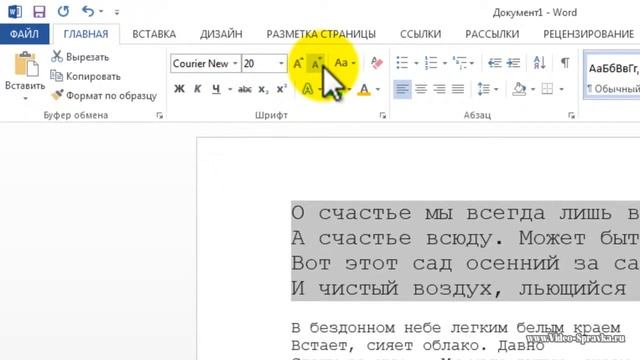The height and width of the screenshot is (360, 640).
Task: Open the borders dropdown arrow
Action: (562, 89)
